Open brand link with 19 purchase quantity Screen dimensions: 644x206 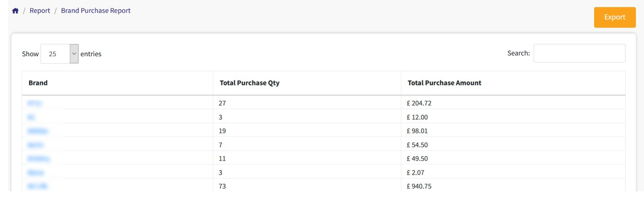click(x=38, y=131)
